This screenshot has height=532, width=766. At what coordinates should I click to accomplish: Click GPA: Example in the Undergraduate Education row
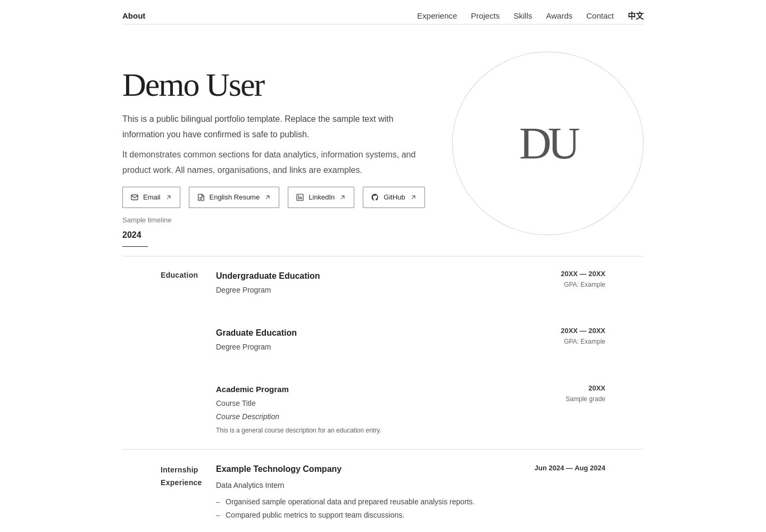point(585,285)
